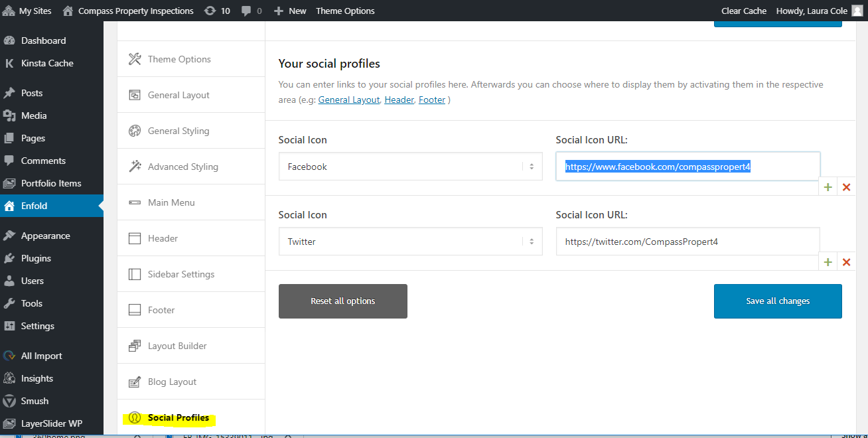This screenshot has height=438, width=868.
Task: Open the Twitter Social Icon dropdown
Action: point(411,242)
